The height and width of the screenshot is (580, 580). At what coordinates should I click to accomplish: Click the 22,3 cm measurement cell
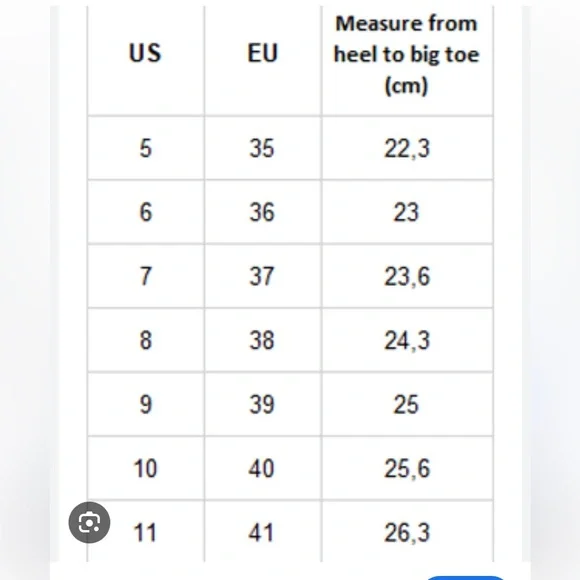(x=407, y=148)
